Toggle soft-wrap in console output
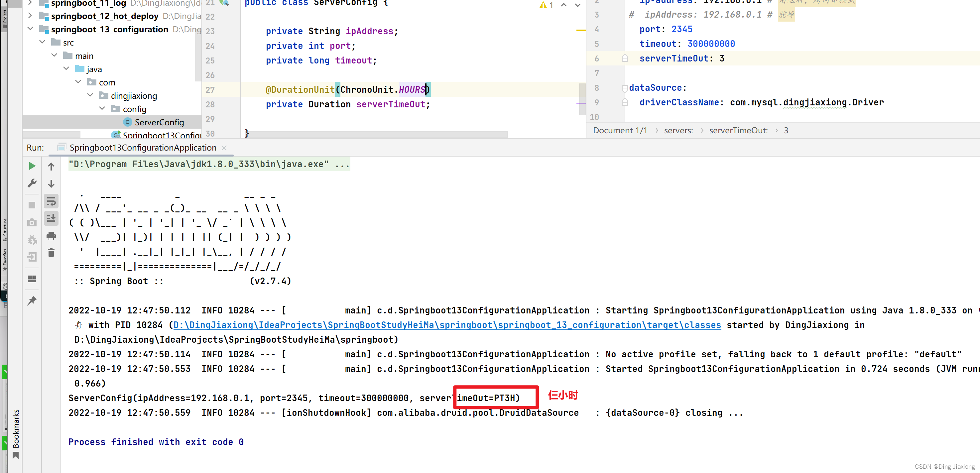 click(x=51, y=201)
